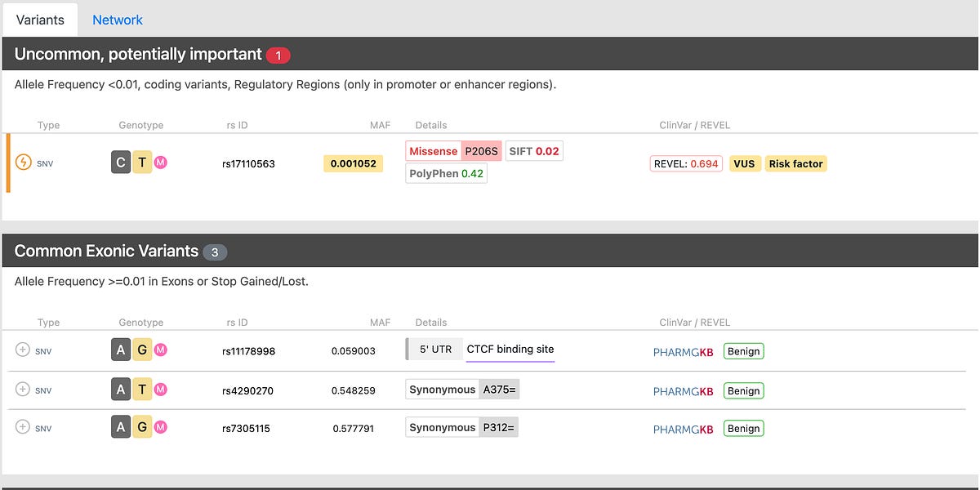This screenshot has width=980, height=490.
Task: Click the Benign badge on rs4290270 row
Action: coord(743,390)
